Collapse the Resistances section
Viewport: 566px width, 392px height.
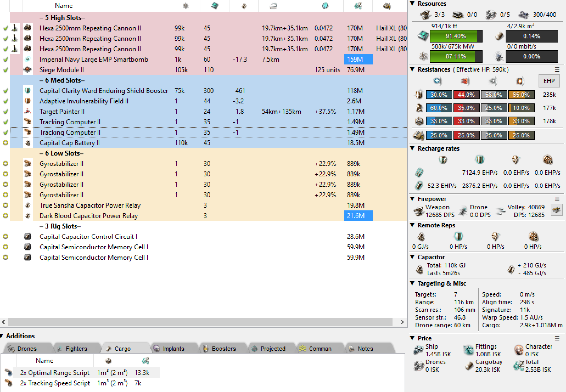pos(412,69)
